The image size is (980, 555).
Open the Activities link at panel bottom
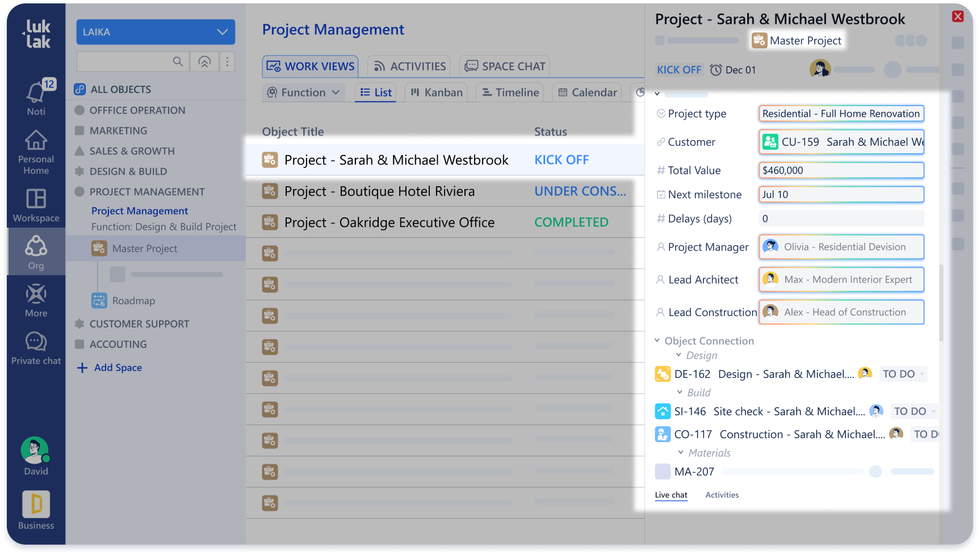point(722,495)
